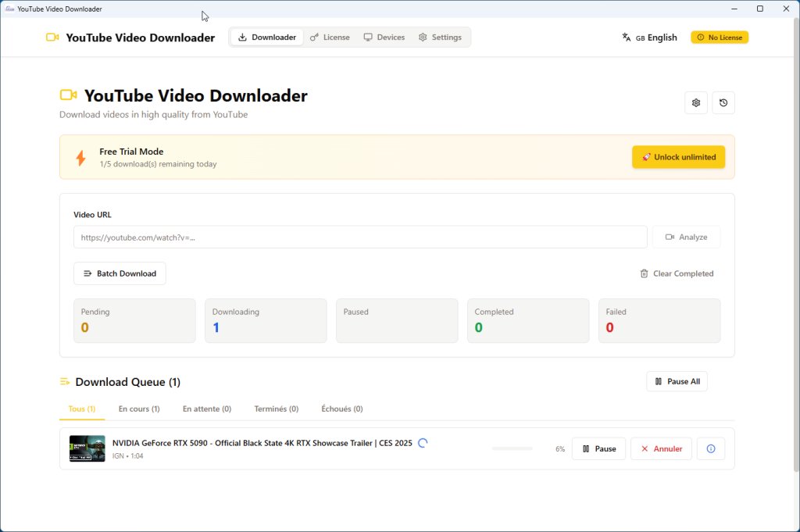Open the Settings gear beside the page title
The width and height of the screenshot is (800, 532).
point(695,102)
